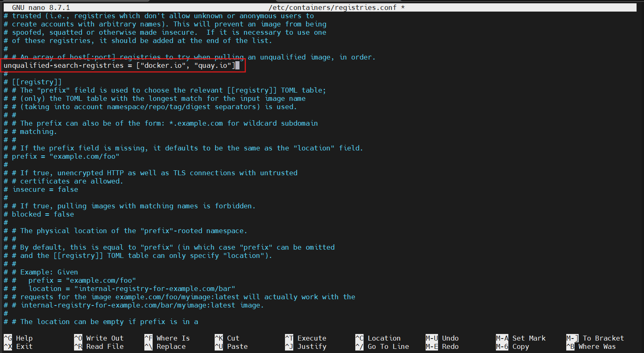Click the ^U Paste shortcut

point(231,346)
